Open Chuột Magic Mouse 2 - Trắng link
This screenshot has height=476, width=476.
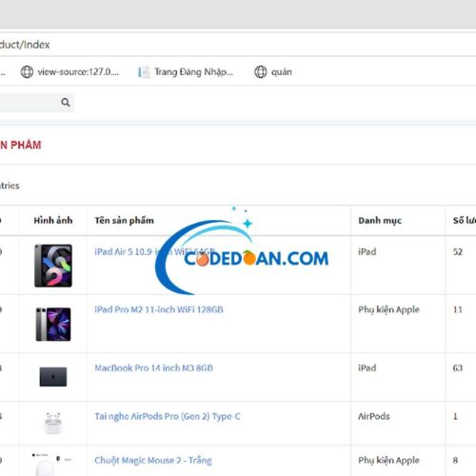click(x=153, y=460)
